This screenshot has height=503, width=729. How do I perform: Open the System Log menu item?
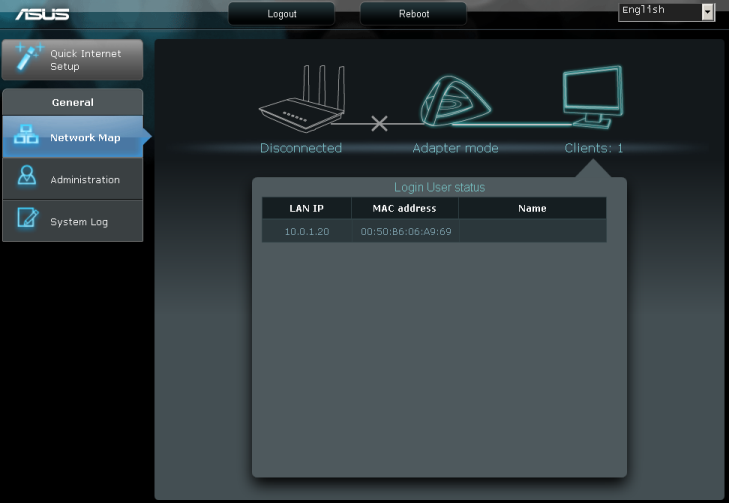(73, 221)
